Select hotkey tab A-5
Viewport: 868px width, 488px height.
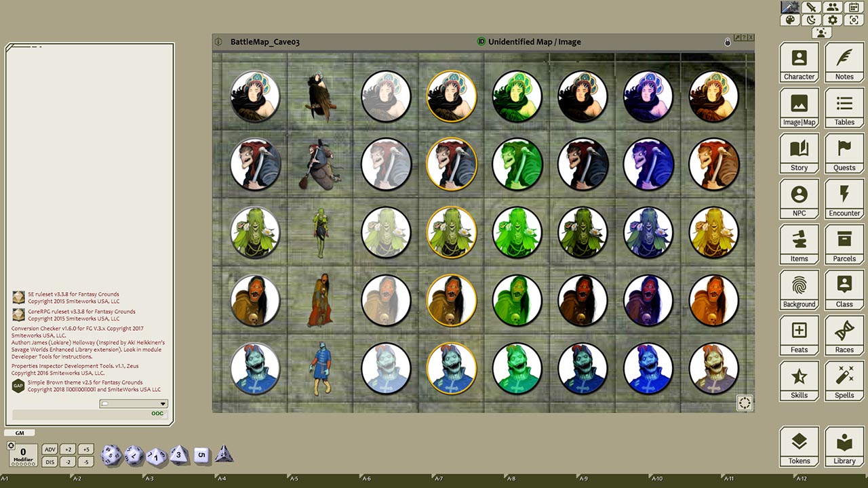(294, 478)
